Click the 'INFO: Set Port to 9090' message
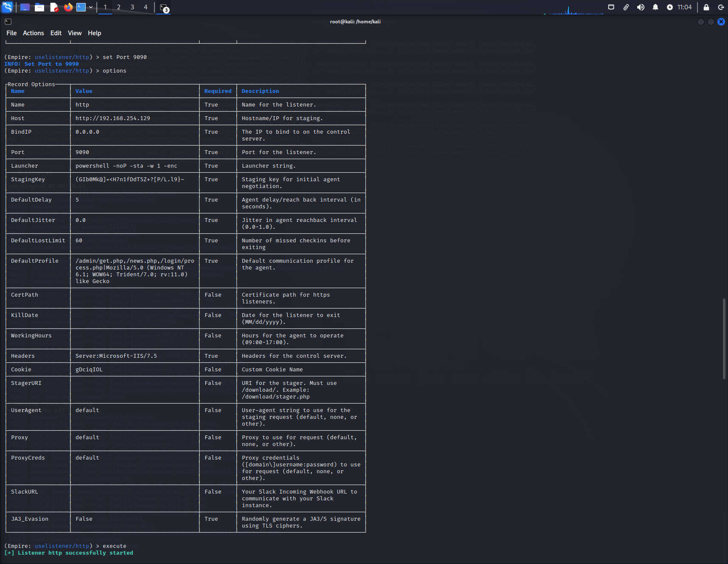Viewport: 728px width, 564px height. pos(42,64)
